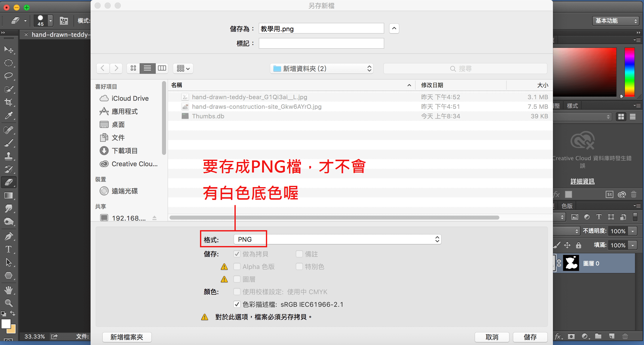Select the Crop tool in the toolbar
644x345 pixels.
point(9,102)
